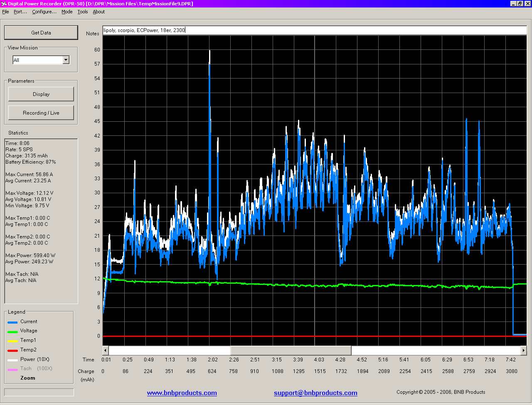The height and width of the screenshot is (405, 532).
Task: Click the 7:42 time axis label
Action: 510,359
